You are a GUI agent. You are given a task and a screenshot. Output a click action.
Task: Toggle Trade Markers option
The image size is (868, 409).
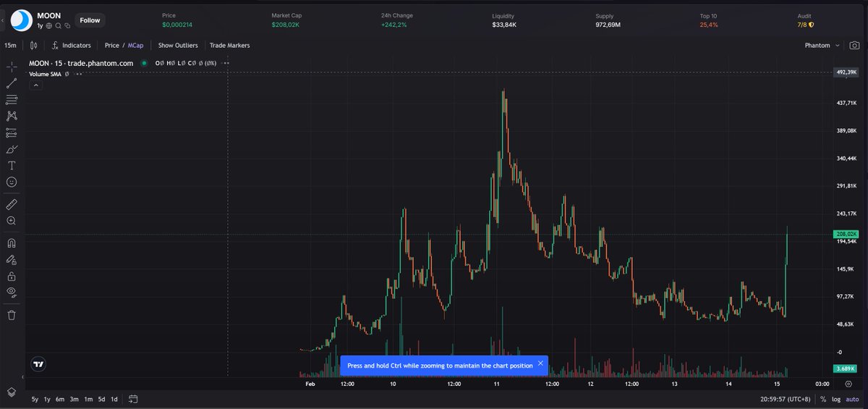pyautogui.click(x=229, y=45)
